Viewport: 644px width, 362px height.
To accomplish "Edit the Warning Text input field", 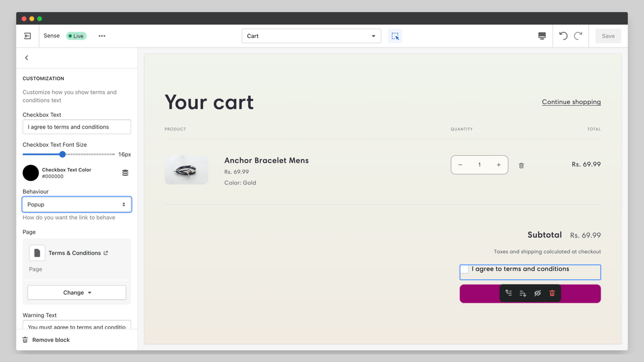I will click(77, 325).
